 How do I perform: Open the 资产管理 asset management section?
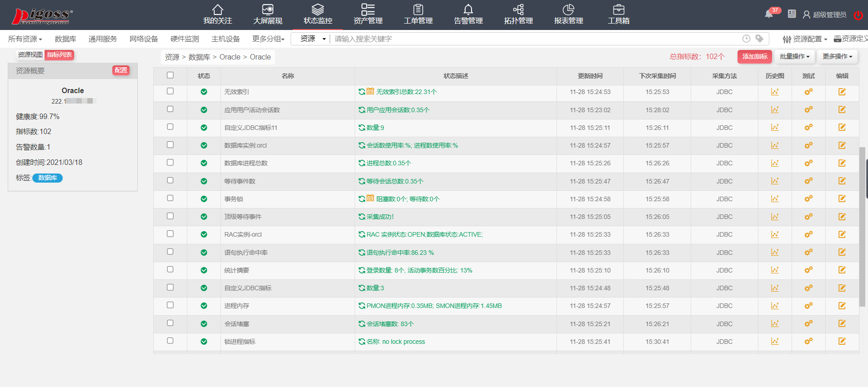368,15
